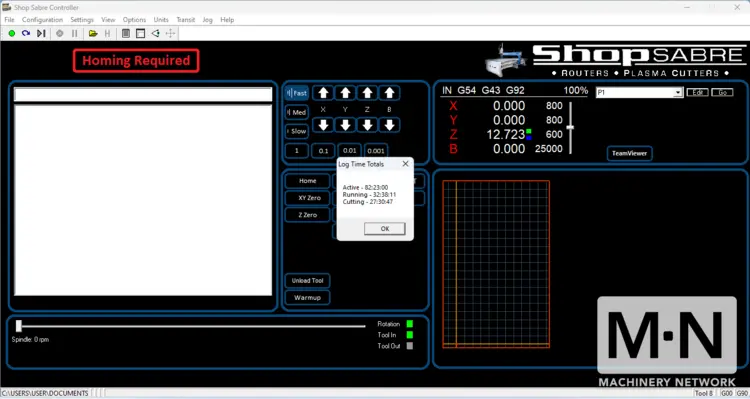Select Slow jog speed
This screenshot has width=750, height=399.
pos(297,131)
